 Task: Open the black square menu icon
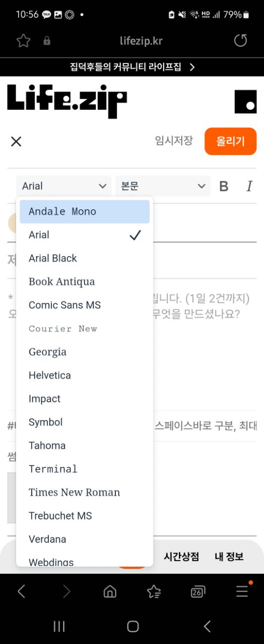(246, 102)
